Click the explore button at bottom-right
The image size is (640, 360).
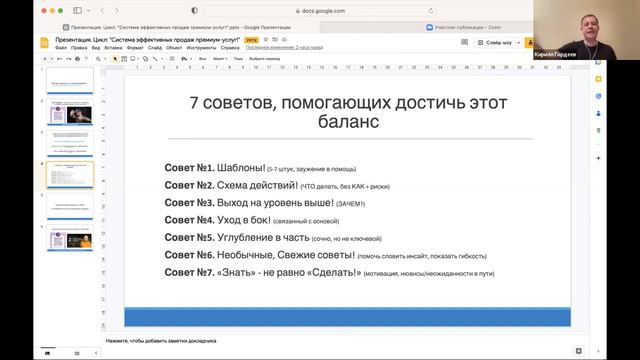(578, 351)
